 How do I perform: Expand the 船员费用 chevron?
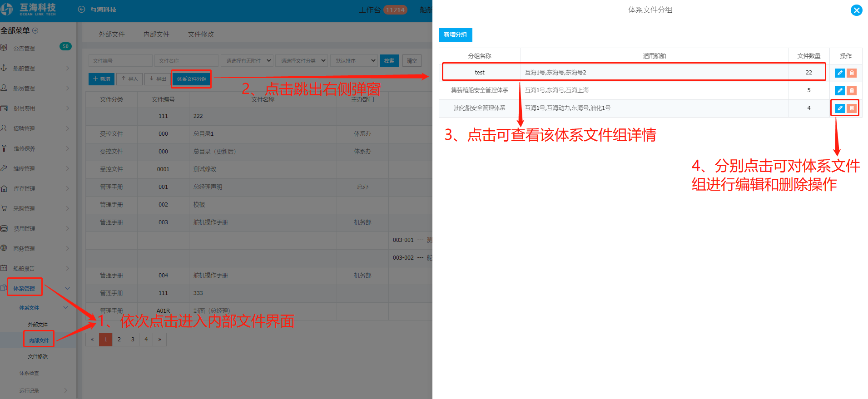68,108
